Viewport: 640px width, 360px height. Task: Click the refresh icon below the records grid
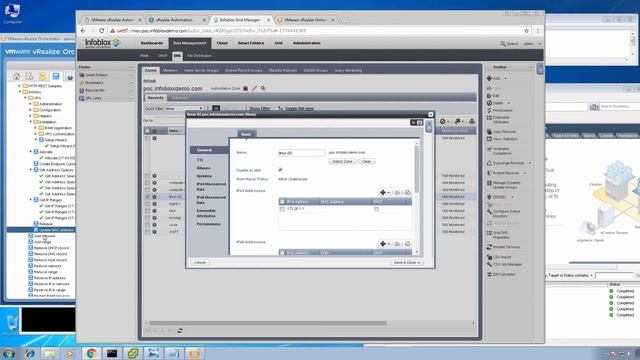tap(180, 331)
